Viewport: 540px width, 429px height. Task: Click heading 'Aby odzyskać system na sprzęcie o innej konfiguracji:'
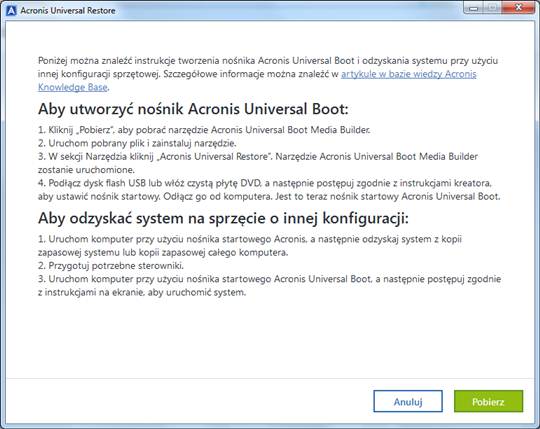point(223,218)
